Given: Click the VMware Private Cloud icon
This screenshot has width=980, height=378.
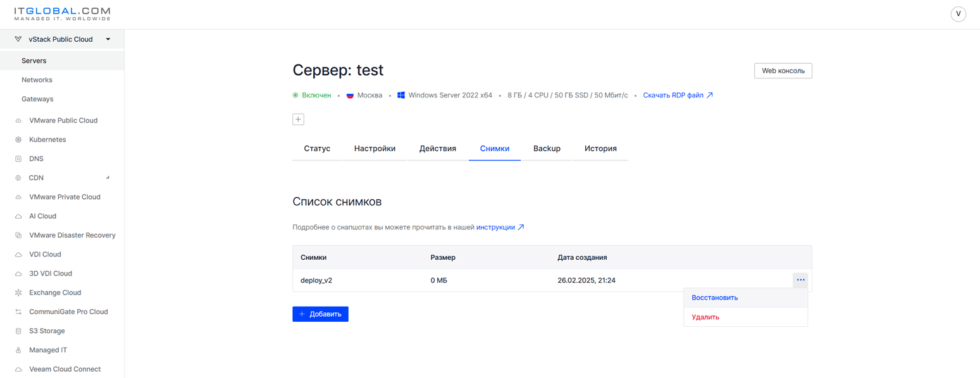Looking at the screenshot, I should point(18,197).
